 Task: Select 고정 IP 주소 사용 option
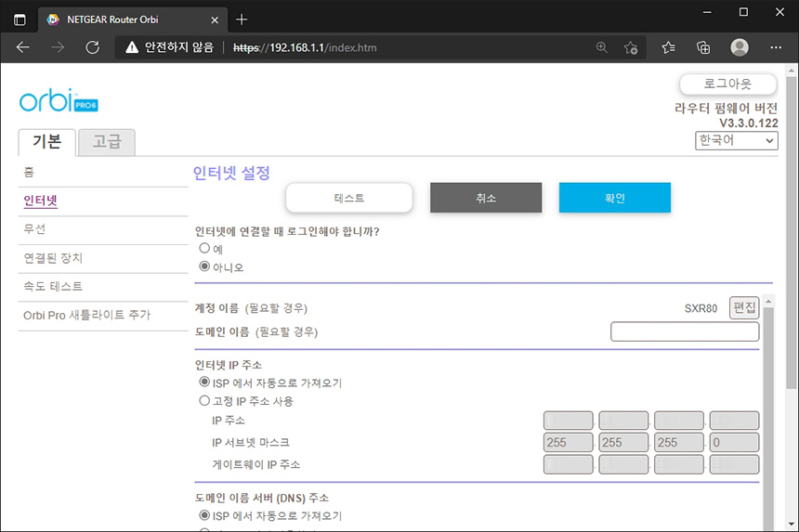(204, 401)
